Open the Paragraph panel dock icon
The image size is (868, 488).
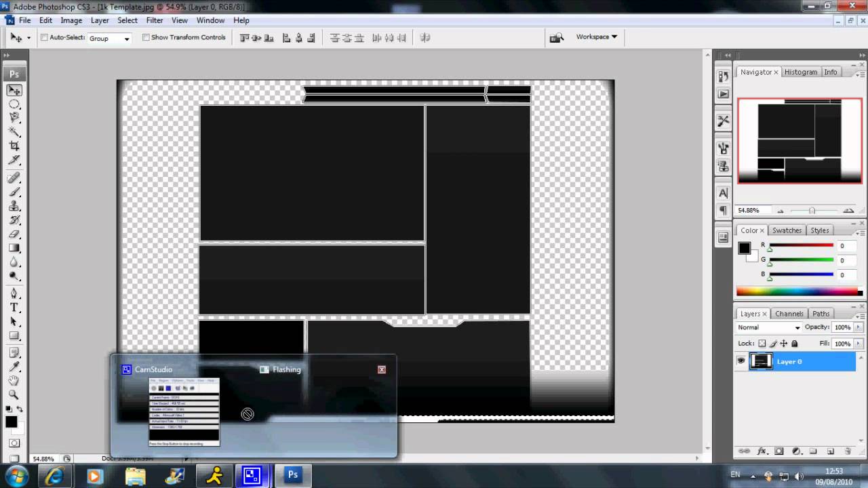[x=724, y=211]
